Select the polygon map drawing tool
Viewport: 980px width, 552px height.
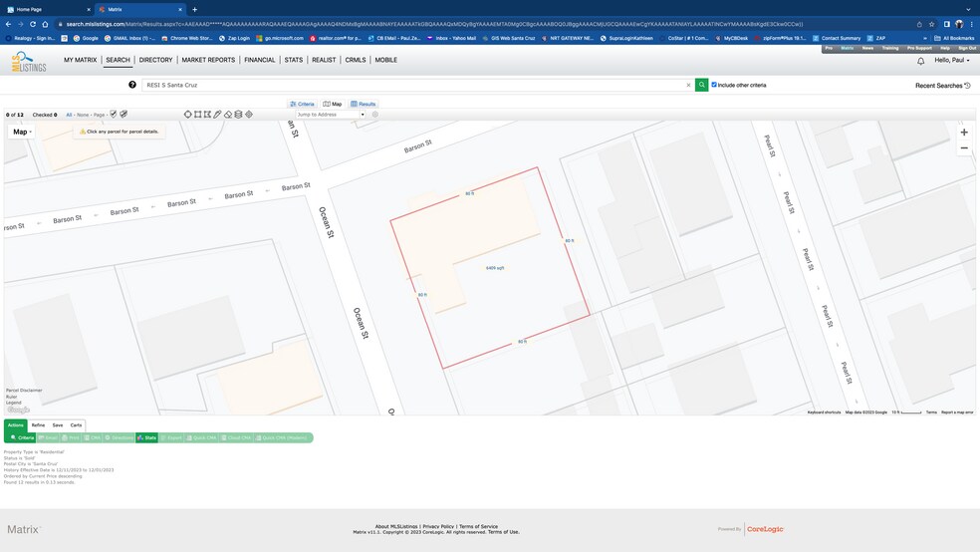207,115
